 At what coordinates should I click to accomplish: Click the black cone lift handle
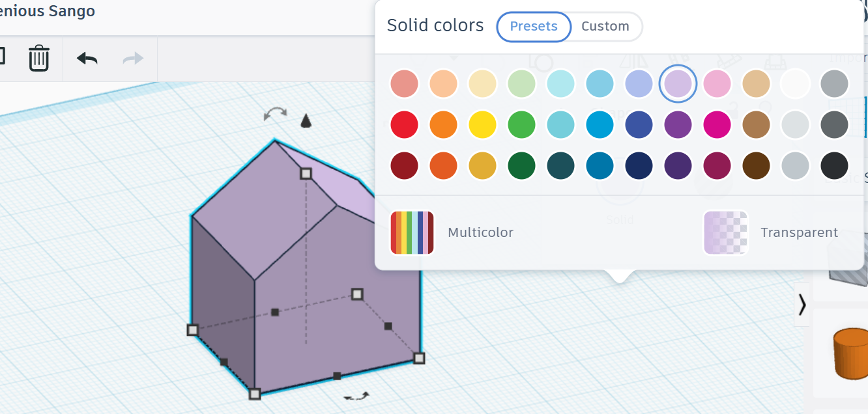coord(306,120)
